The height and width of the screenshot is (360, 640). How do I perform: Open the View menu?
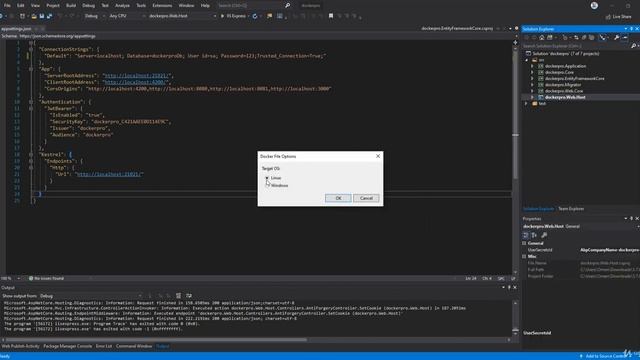[35, 6]
